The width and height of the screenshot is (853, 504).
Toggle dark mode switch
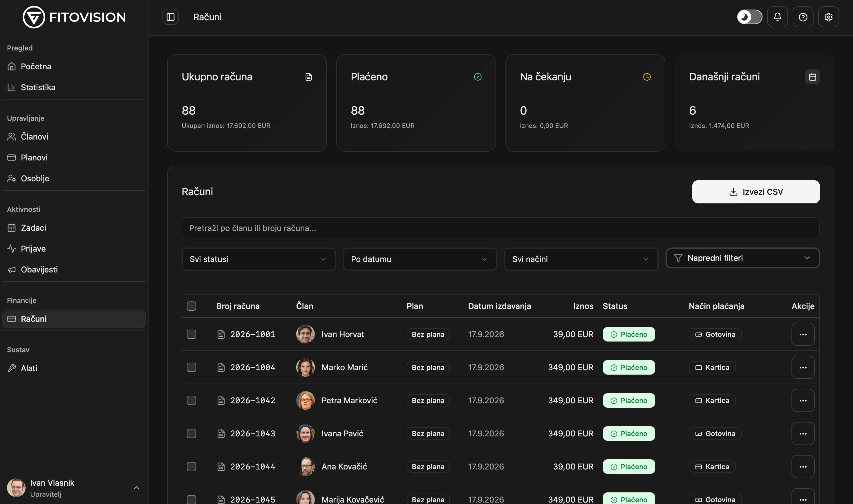coord(749,17)
